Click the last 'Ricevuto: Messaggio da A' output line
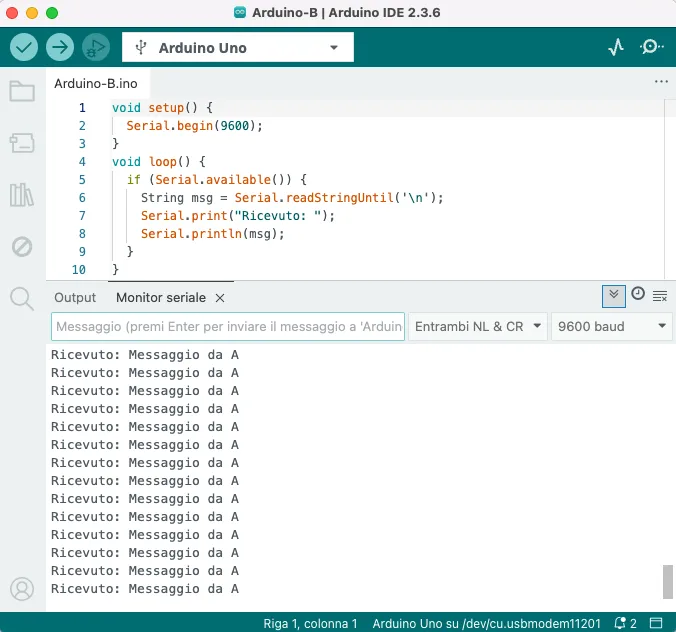This screenshot has height=632, width=676. pyautogui.click(x=145, y=589)
